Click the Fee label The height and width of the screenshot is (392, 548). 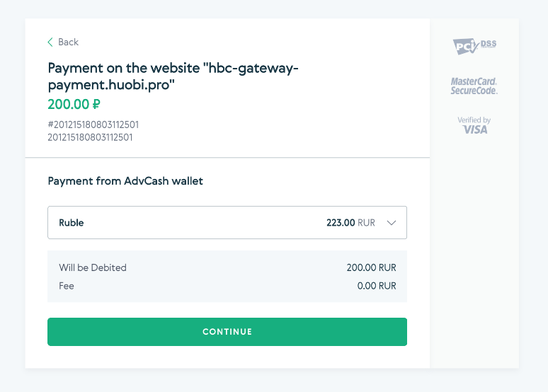coord(67,286)
